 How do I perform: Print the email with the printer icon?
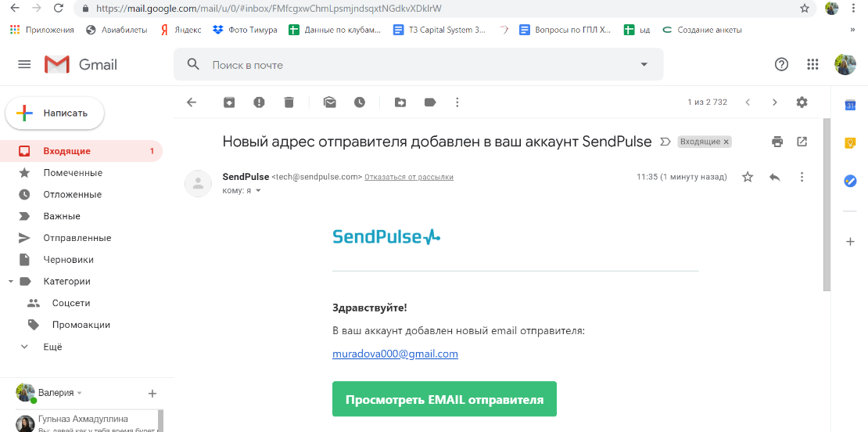tap(777, 142)
